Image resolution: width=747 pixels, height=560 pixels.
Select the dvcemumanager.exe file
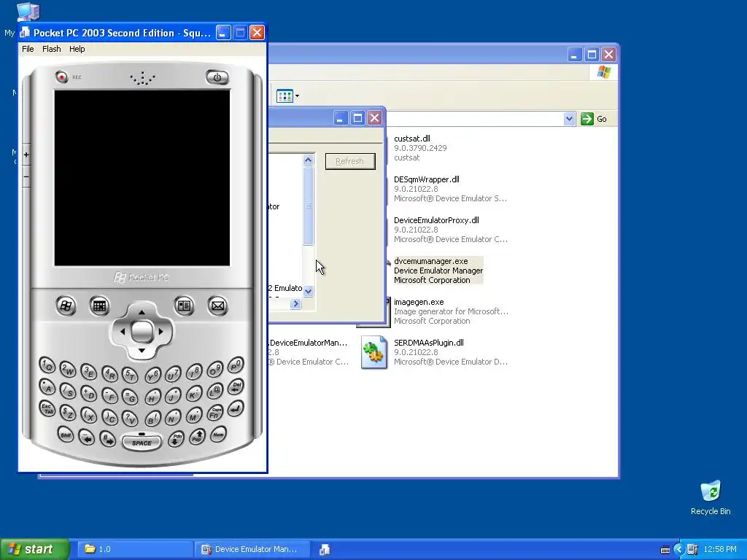pos(430,262)
